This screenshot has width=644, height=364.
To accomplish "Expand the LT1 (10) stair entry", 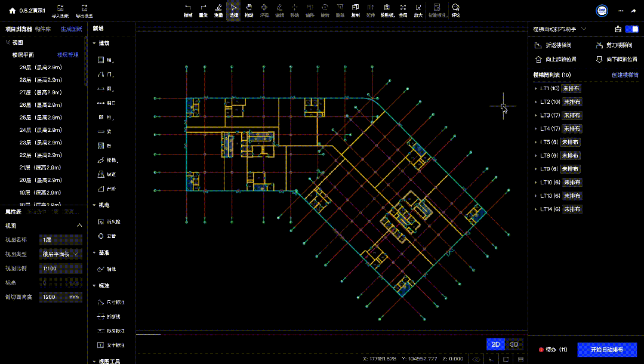I will (535, 89).
